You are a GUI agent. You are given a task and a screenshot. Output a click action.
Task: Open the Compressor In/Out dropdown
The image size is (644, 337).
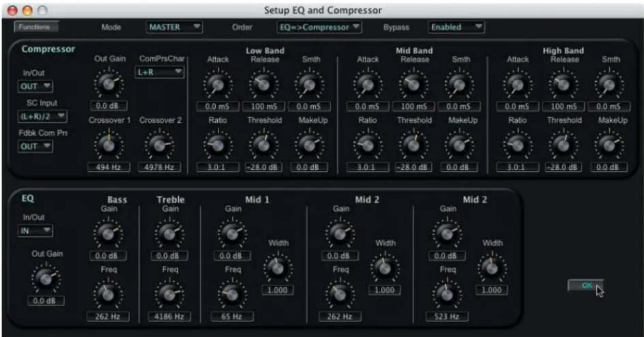pyautogui.click(x=35, y=86)
